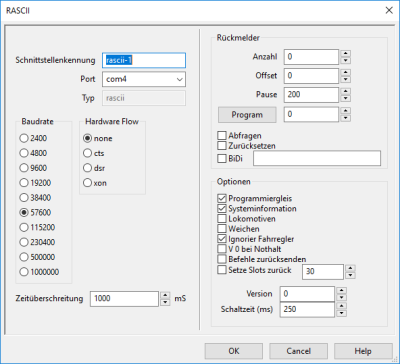Increase the Program value with up arrow
The image size is (400, 364).
[346, 111]
